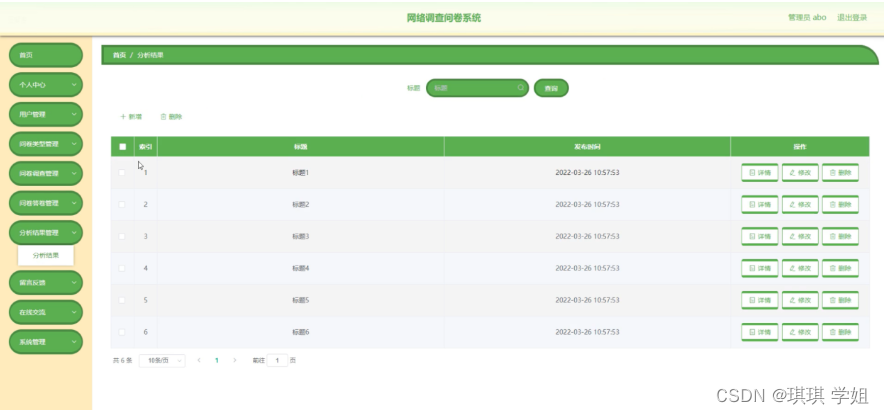Click 删除 on the 标题4 row
Image resolution: width=884 pixels, height=414 pixels.
pos(840,268)
